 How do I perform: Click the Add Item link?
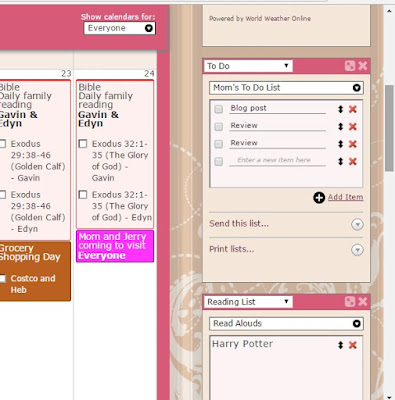point(345,197)
